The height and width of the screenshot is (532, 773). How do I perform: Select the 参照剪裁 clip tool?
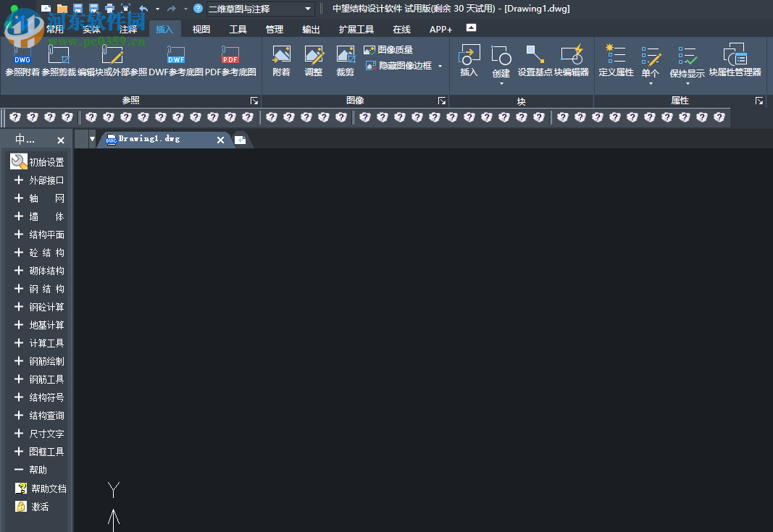click(59, 61)
